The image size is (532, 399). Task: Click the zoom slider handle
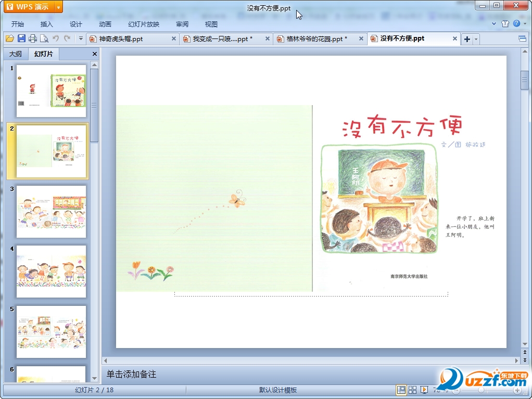point(481,391)
